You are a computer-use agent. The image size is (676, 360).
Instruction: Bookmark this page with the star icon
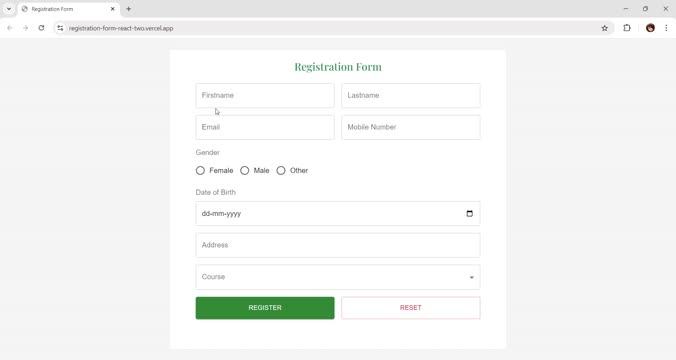[x=604, y=28]
